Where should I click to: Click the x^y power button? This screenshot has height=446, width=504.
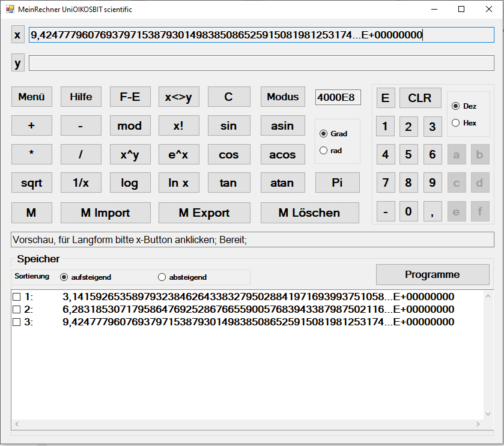(x=130, y=154)
